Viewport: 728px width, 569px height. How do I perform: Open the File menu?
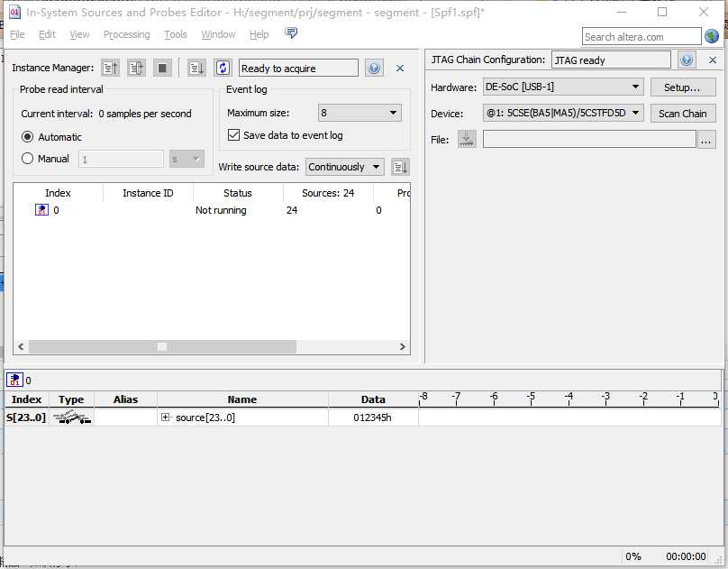pyautogui.click(x=17, y=34)
